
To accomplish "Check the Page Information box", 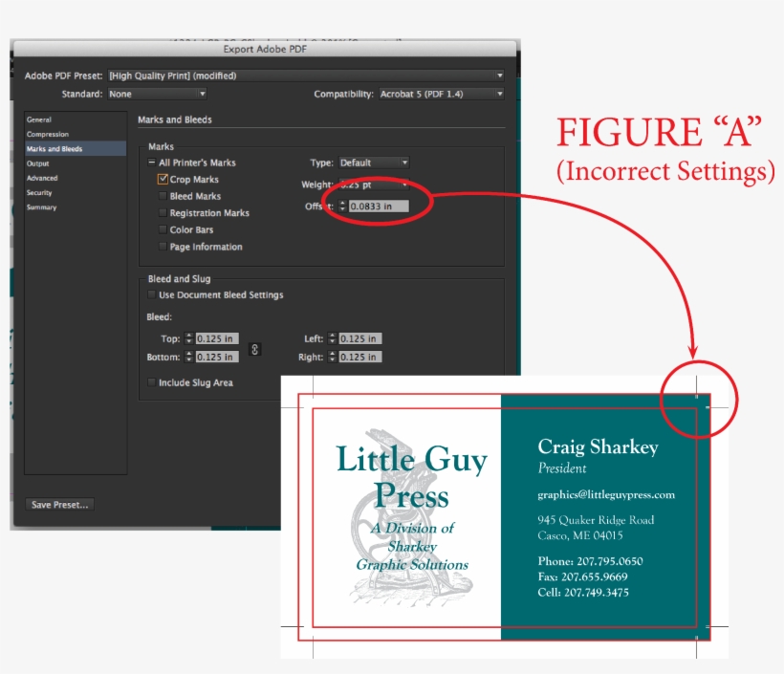I will click(x=161, y=247).
